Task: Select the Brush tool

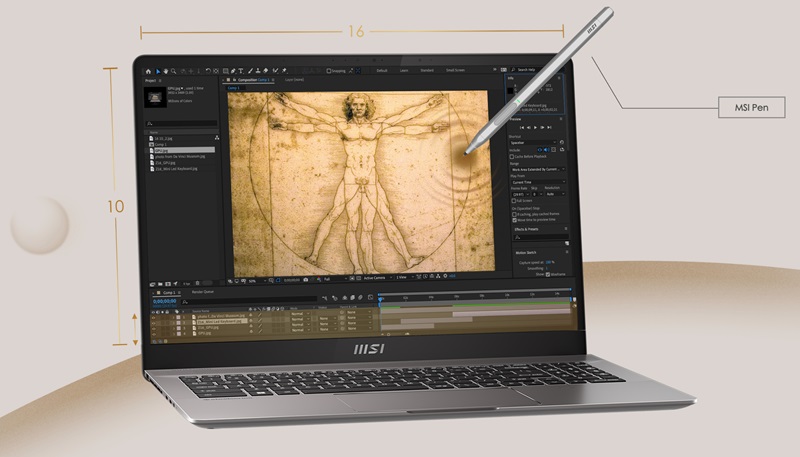Action: click(x=251, y=71)
